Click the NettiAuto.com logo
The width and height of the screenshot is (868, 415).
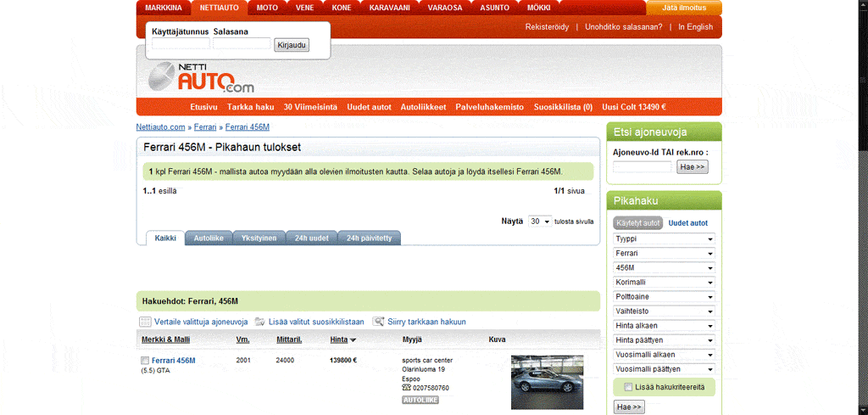pyautogui.click(x=201, y=77)
